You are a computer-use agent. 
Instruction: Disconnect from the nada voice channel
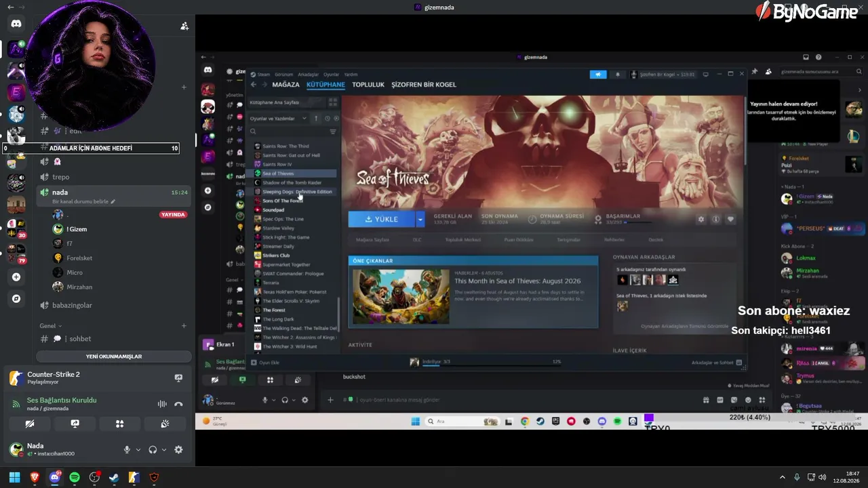178,404
